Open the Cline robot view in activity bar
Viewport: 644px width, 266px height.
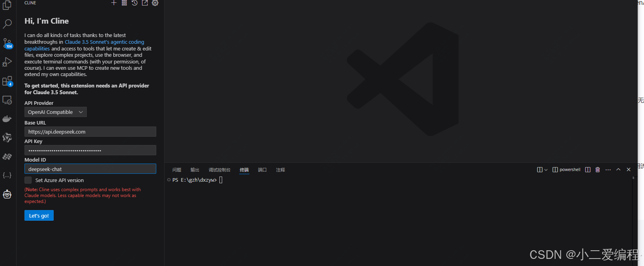pyautogui.click(x=7, y=194)
